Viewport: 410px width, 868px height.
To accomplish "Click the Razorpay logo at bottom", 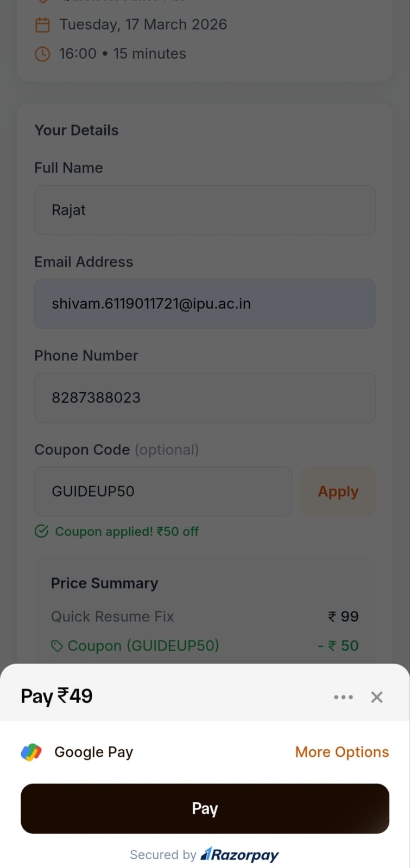I will pos(239,855).
